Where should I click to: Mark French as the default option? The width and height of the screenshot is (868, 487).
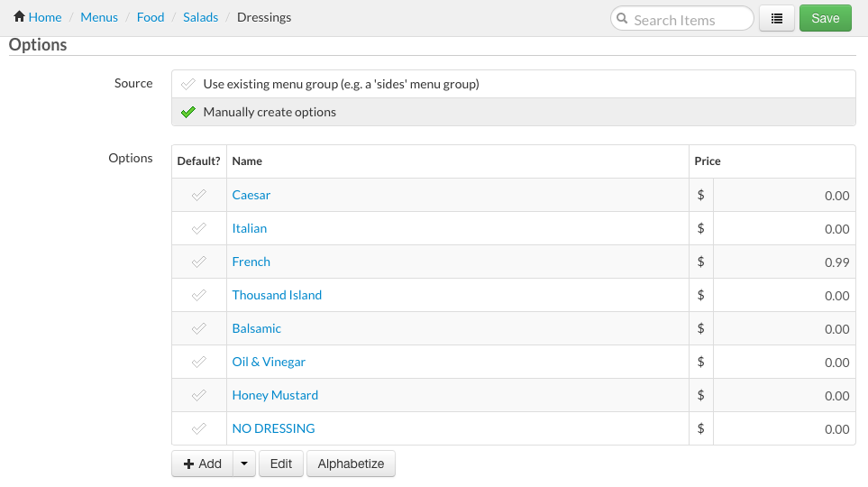click(x=199, y=262)
